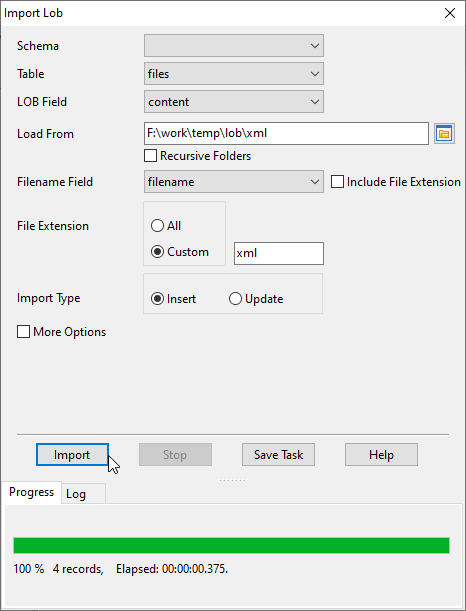The height and width of the screenshot is (611, 466).
Task: Expand the Table dropdown showing files
Action: (234, 74)
